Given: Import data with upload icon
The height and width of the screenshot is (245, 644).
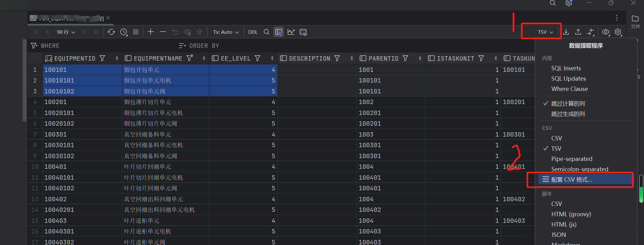Looking at the screenshot, I should [x=578, y=32].
